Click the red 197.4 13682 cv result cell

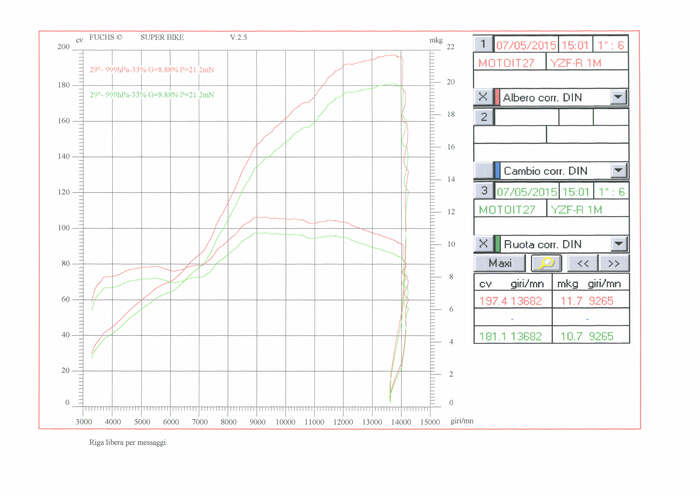tap(512, 300)
